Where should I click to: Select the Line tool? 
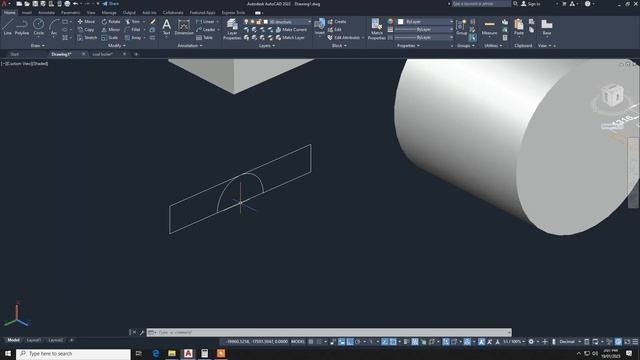pyautogui.click(x=7, y=27)
